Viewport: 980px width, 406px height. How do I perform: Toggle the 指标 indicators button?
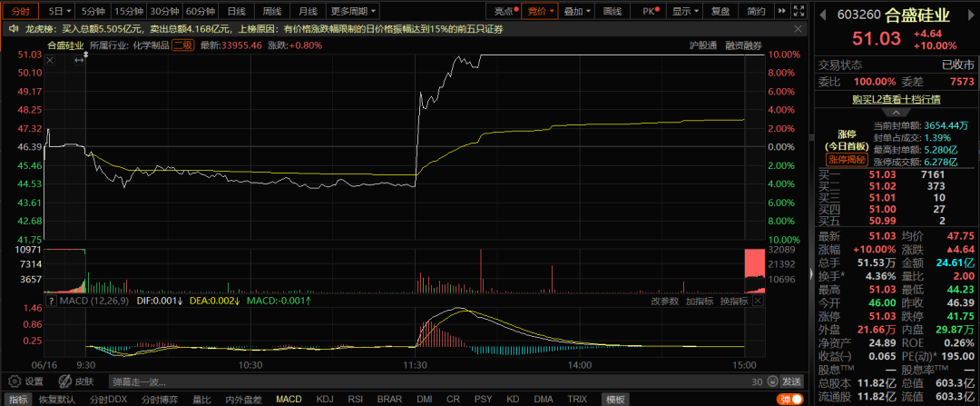click(16, 399)
